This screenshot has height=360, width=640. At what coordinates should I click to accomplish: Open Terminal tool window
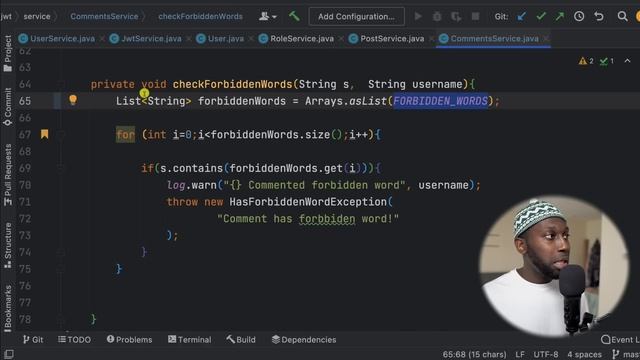(x=190, y=340)
